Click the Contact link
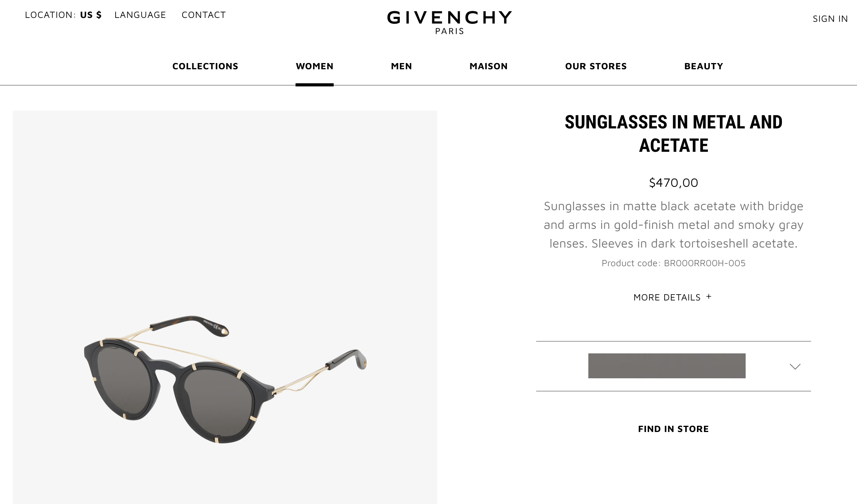This screenshot has width=857, height=504. pos(204,15)
